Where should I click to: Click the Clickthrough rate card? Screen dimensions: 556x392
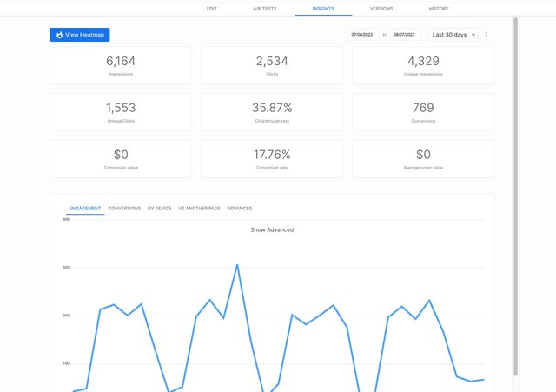272,112
